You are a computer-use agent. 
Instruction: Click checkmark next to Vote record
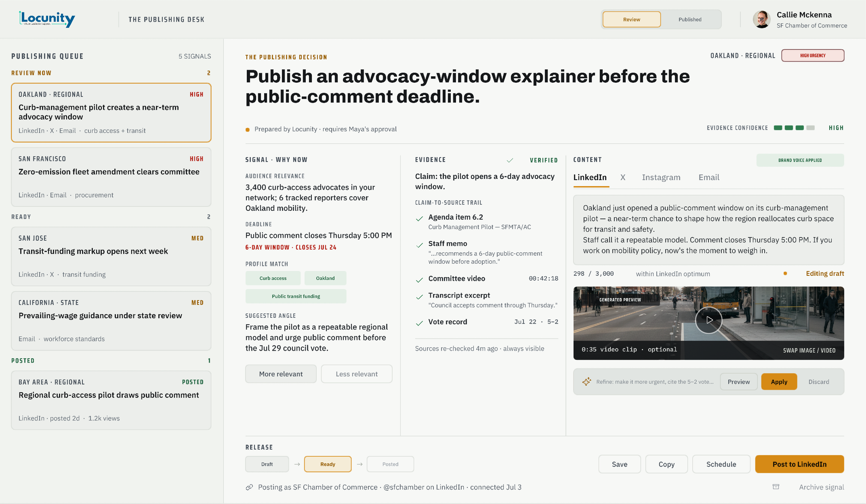click(419, 323)
